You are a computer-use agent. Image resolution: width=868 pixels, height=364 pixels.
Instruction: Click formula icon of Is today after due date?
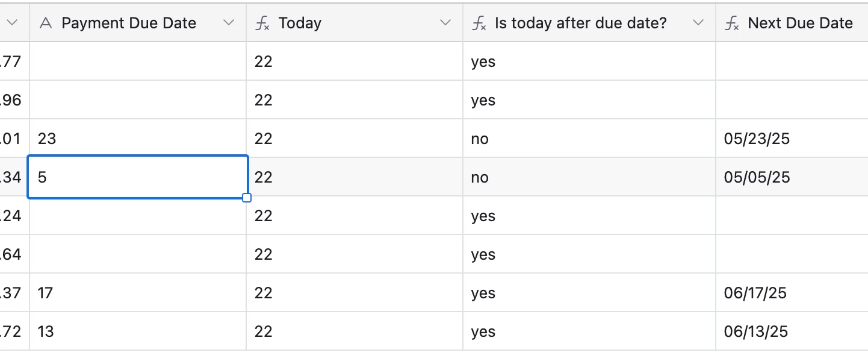(x=479, y=24)
